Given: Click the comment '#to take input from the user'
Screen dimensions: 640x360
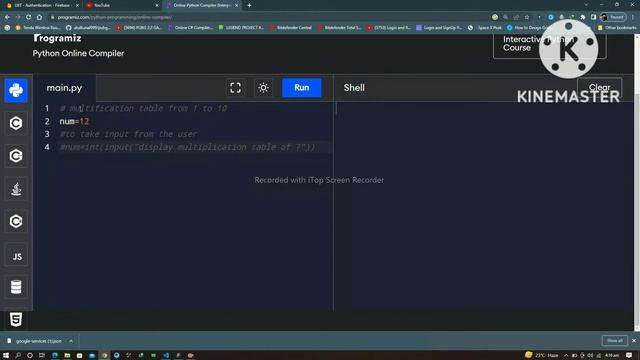Looking at the screenshot, I should click(x=128, y=134).
